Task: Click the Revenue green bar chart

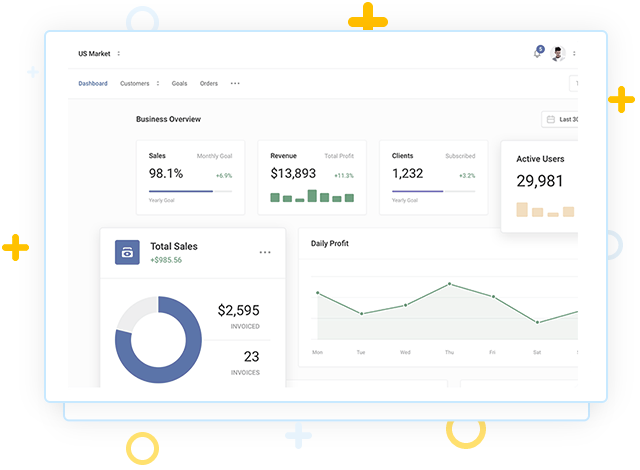Action: tap(312, 196)
